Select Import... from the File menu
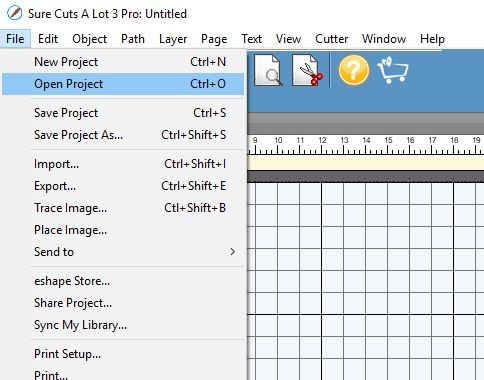484x380 pixels. click(x=123, y=164)
